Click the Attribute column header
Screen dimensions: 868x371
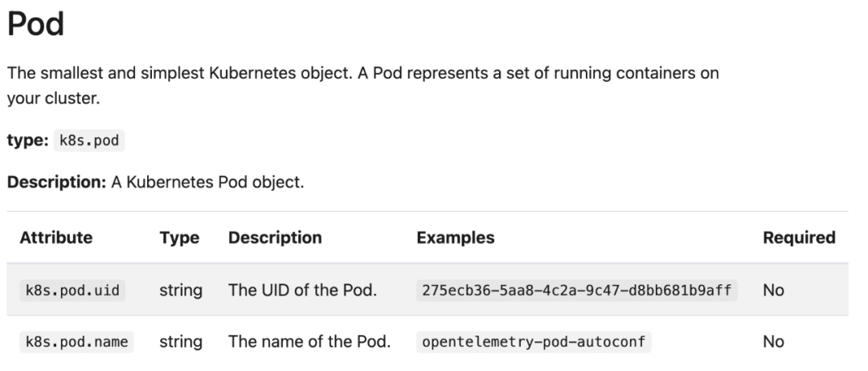tap(55, 238)
